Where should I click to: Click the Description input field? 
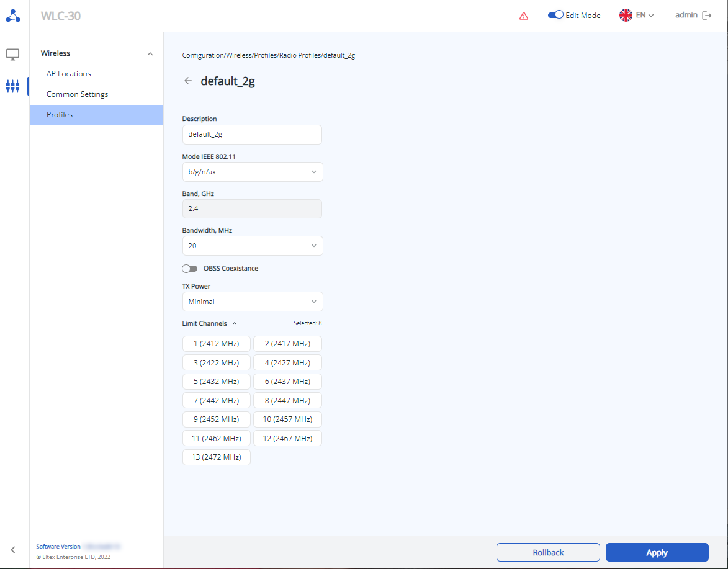(x=252, y=135)
